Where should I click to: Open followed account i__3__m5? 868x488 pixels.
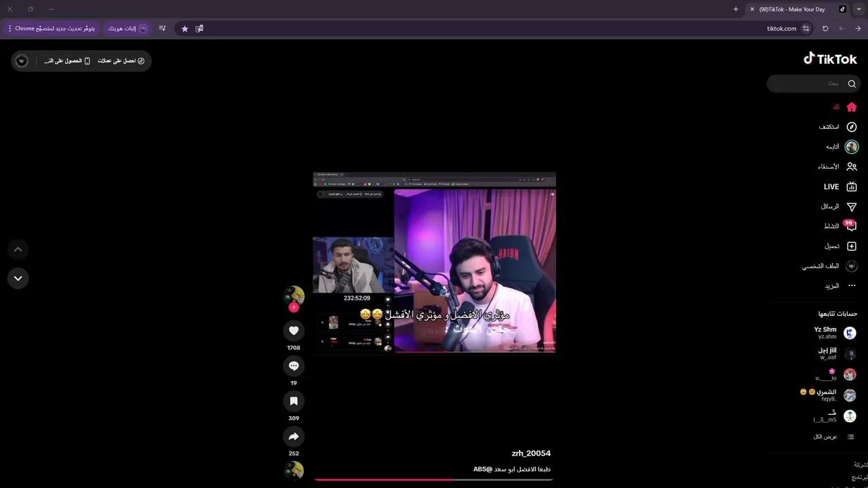pyautogui.click(x=835, y=416)
